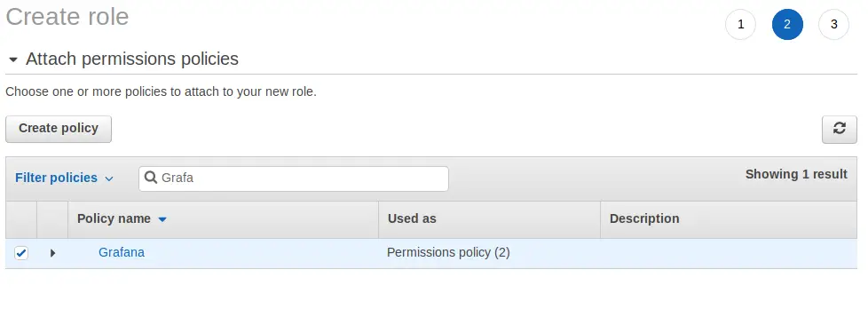Click the search magnifier icon
The width and height of the screenshot is (868, 325).
tap(150, 178)
